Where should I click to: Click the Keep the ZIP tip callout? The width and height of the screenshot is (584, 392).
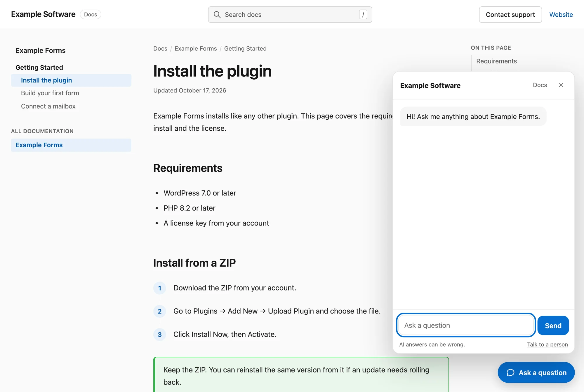[301, 374]
